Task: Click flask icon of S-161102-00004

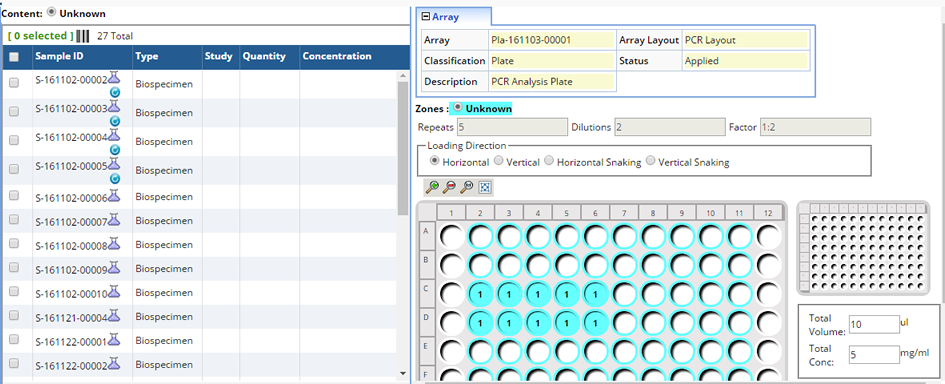Action: 114,135
